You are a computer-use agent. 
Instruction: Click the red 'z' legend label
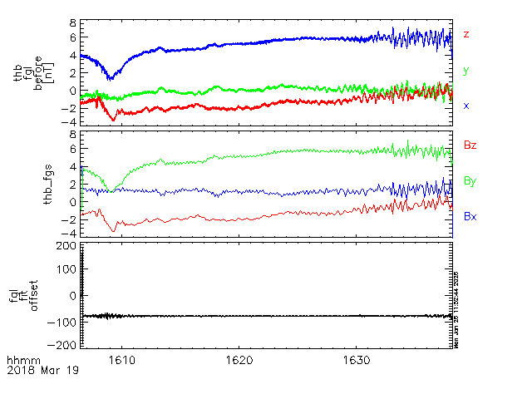pos(466,34)
